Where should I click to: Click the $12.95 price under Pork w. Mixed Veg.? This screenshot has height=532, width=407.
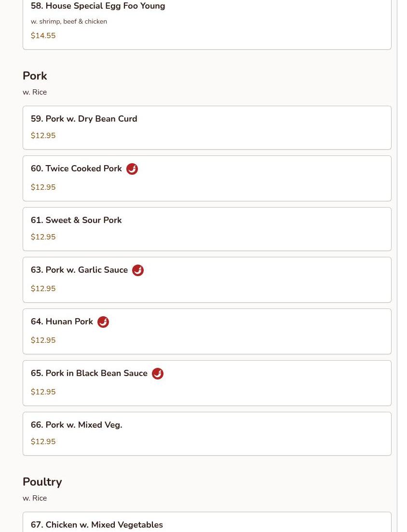click(x=43, y=442)
